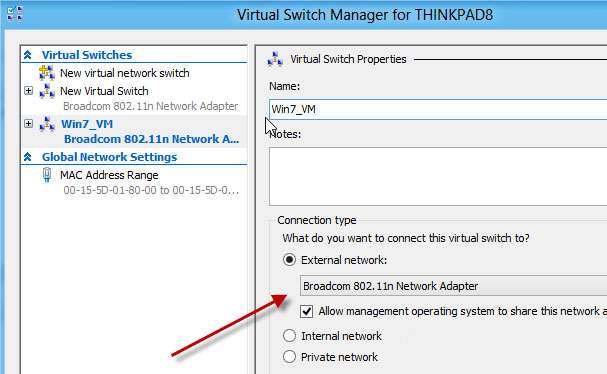Viewport: 607px width, 374px height.
Task: Click the New Virtual Switch network icon
Action: click(47, 91)
